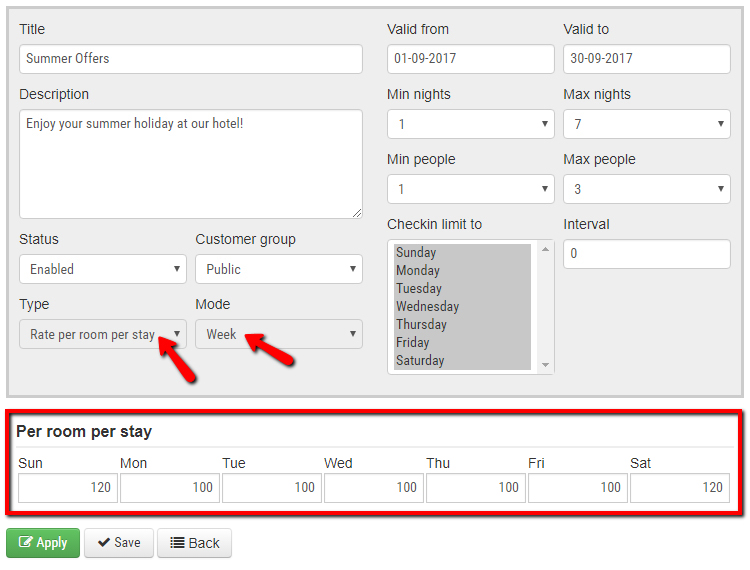The width and height of the screenshot is (750, 570).
Task: Expand the Type dropdown
Action: 102,334
